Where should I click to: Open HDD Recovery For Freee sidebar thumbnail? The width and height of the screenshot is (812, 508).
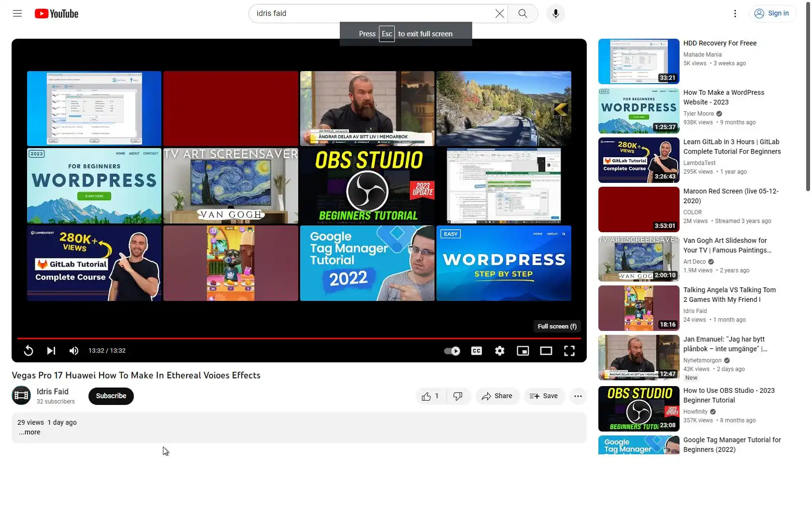[x=639, y=61]
